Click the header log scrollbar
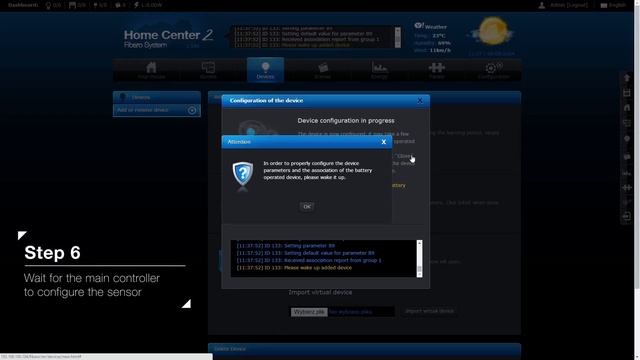This screenshot has width=640, height=360. (398, 37)
